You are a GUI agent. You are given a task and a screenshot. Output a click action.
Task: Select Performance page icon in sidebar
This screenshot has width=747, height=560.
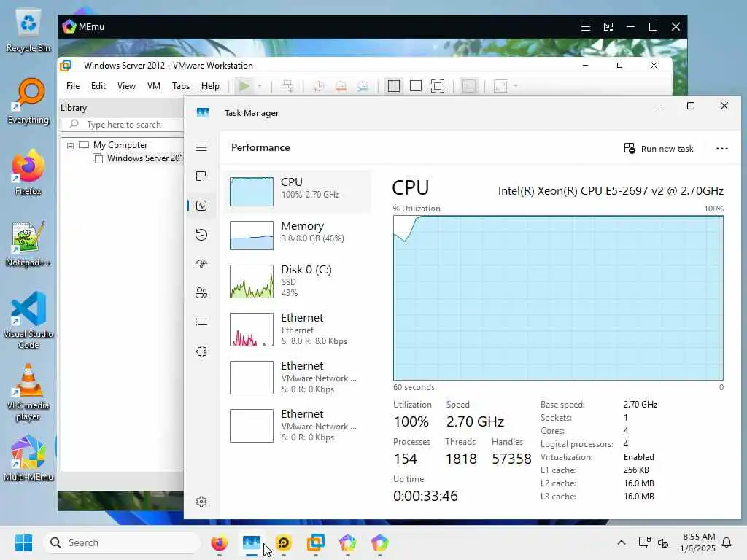pyautogui.click(x=201, y=206)
